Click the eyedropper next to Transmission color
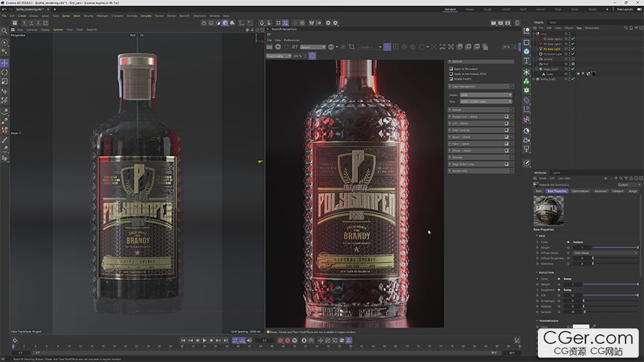 [594, 326]
